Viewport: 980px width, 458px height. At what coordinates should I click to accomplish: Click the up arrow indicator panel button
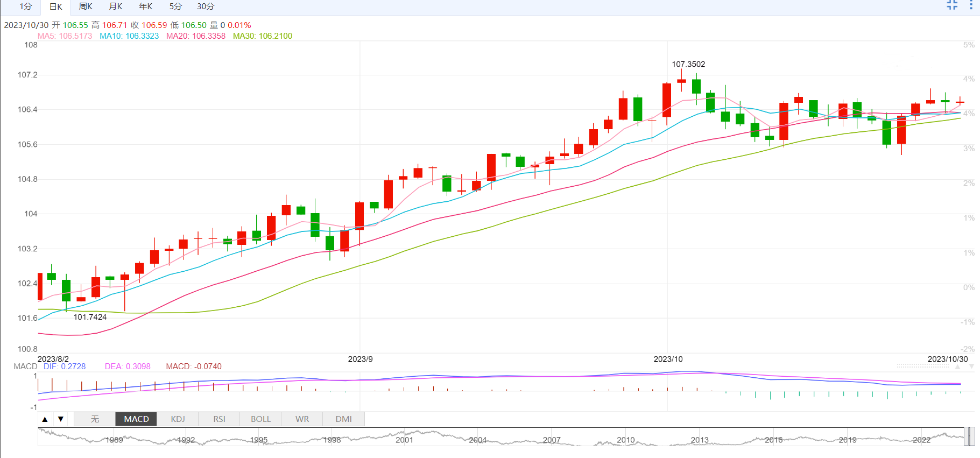click(x=45, y=419)
